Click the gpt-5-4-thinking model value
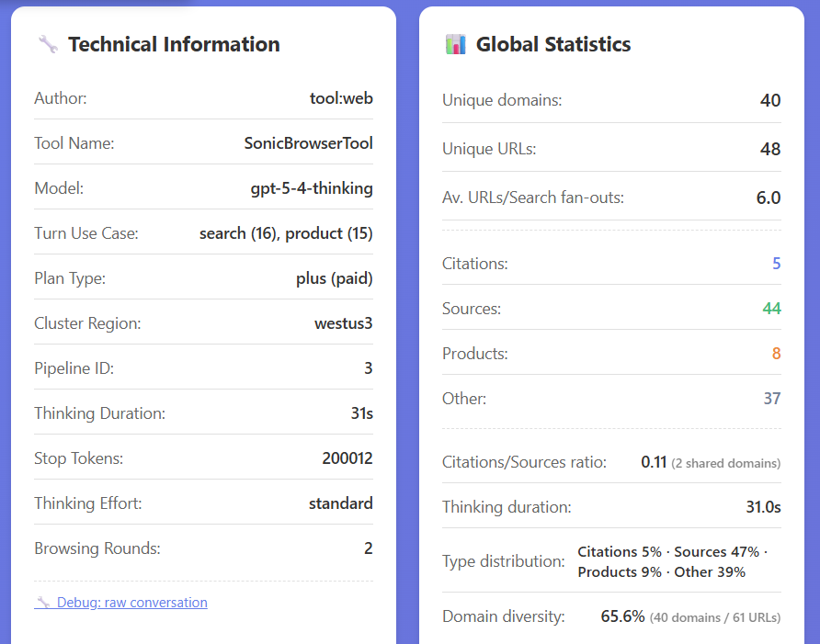Viewport: 820px width, 644px height. (312, 188)
